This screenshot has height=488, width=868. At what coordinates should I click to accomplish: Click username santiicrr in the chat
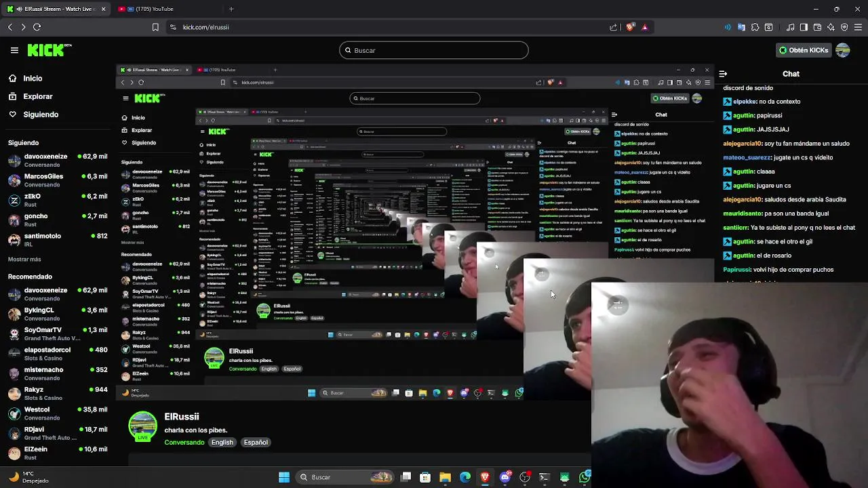pyautogui.click(x=735, y=228)
